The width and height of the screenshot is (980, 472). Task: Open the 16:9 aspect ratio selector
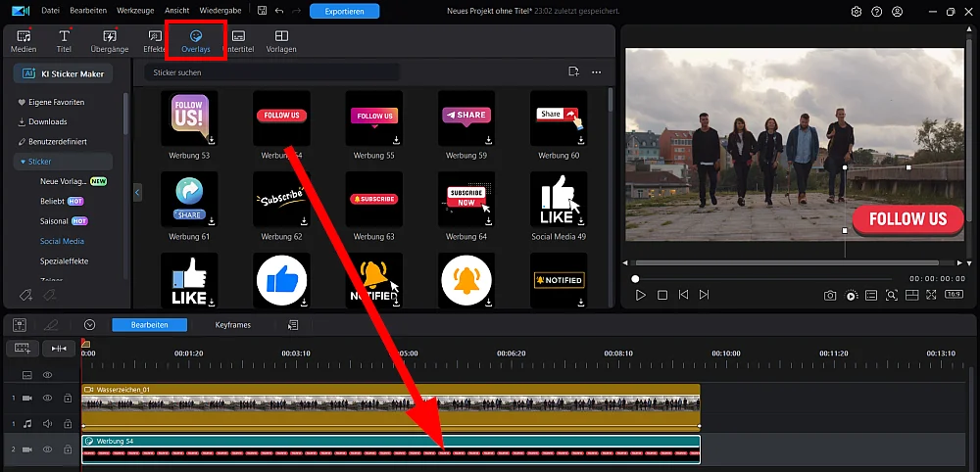click(954, 295)
